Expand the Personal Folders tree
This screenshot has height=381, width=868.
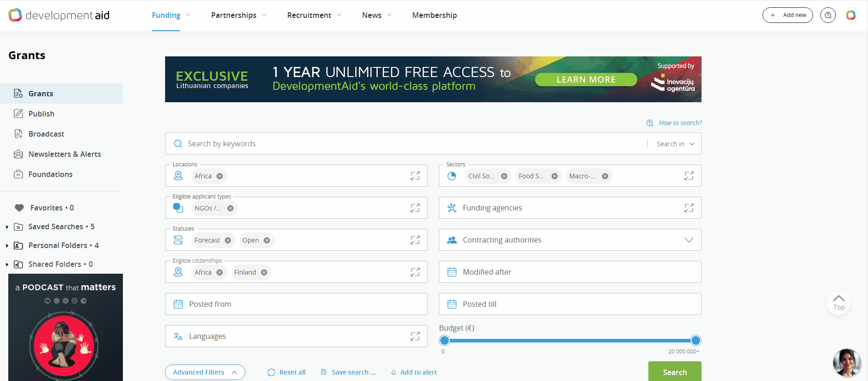7,245
